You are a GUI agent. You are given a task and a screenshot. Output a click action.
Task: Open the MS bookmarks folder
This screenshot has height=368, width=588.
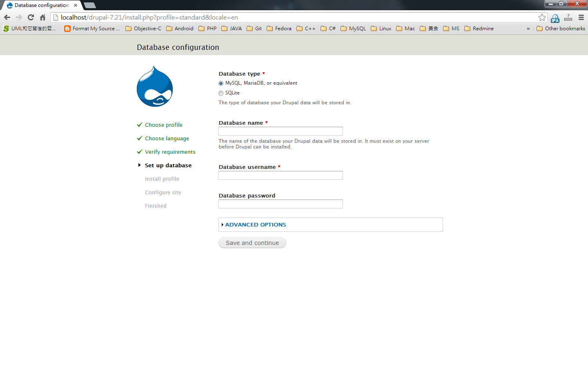(x=451, y=28)
